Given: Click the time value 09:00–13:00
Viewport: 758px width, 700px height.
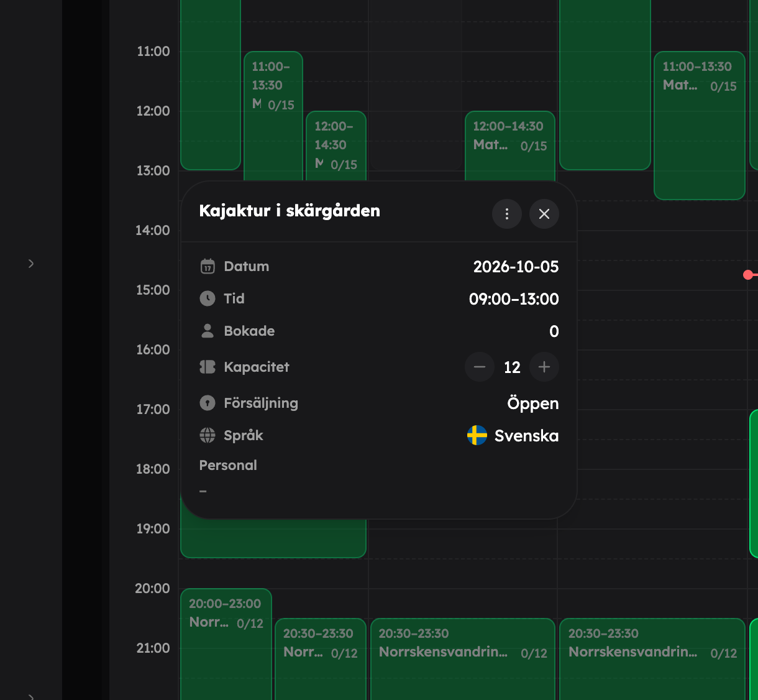Looking at the screenshot, I should tap(514, 299).
